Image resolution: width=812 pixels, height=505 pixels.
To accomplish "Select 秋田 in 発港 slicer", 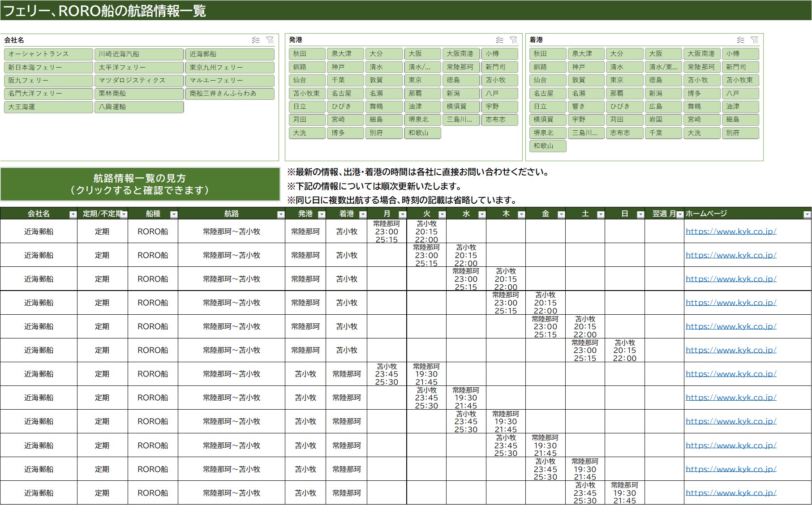I will pos(307,54).
